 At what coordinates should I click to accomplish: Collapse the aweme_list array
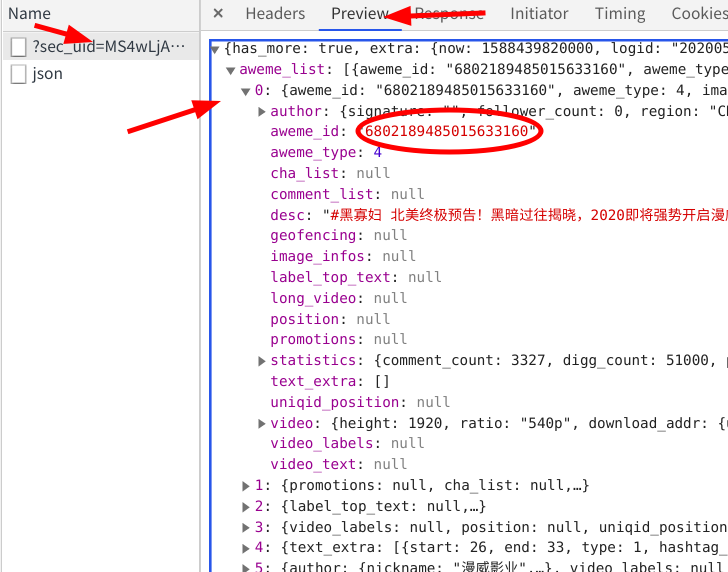coord(231,70)
